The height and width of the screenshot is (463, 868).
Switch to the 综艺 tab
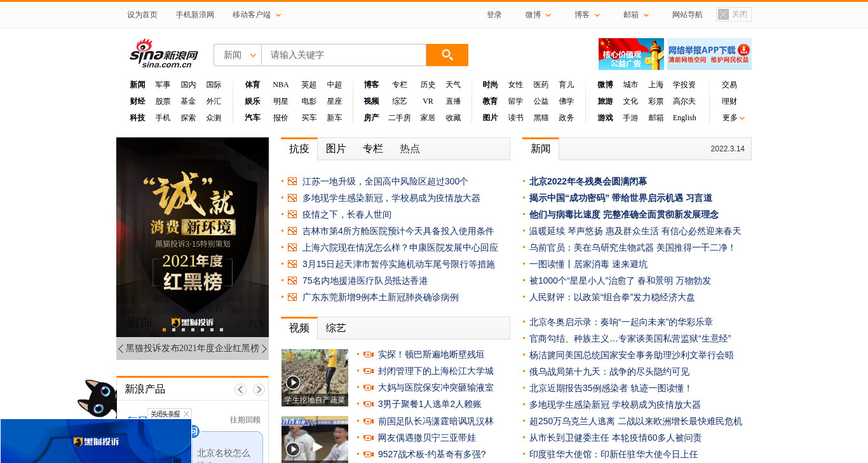pos(336,328)
